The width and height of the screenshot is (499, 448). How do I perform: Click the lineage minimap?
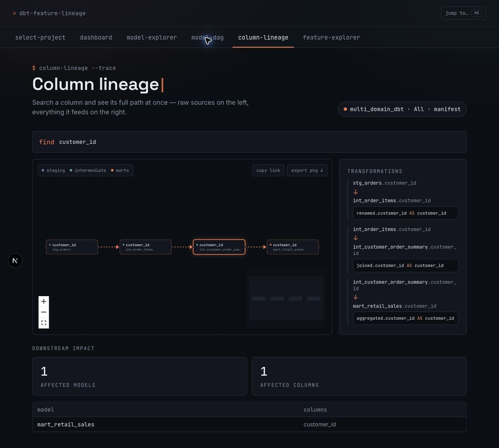286,299
